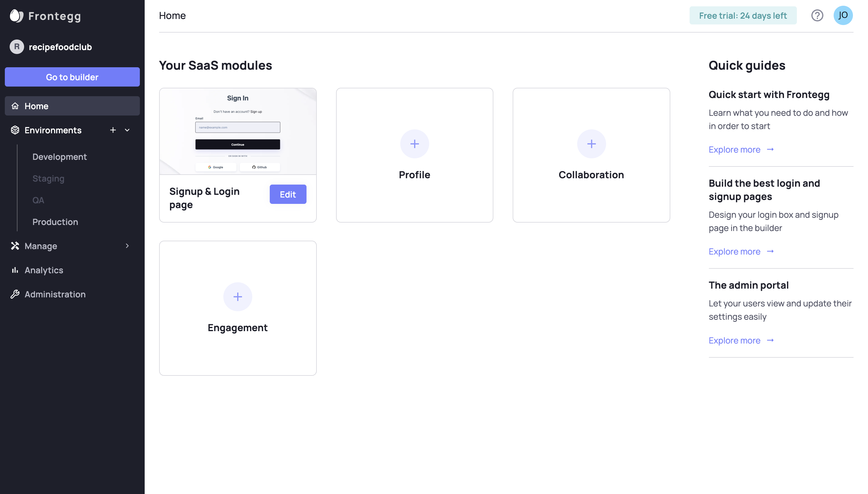
Task: Open the help question mark icon
Action: (817, 16)
